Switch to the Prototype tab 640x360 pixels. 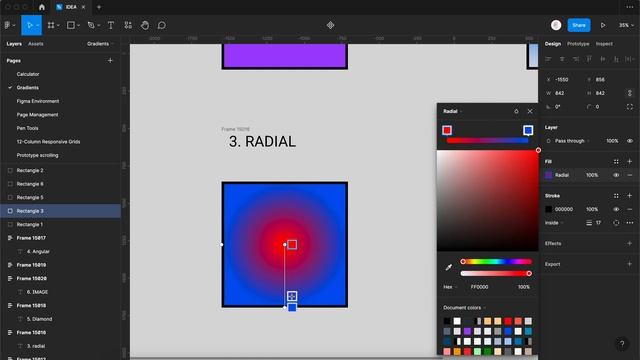(x=578, y=44)
